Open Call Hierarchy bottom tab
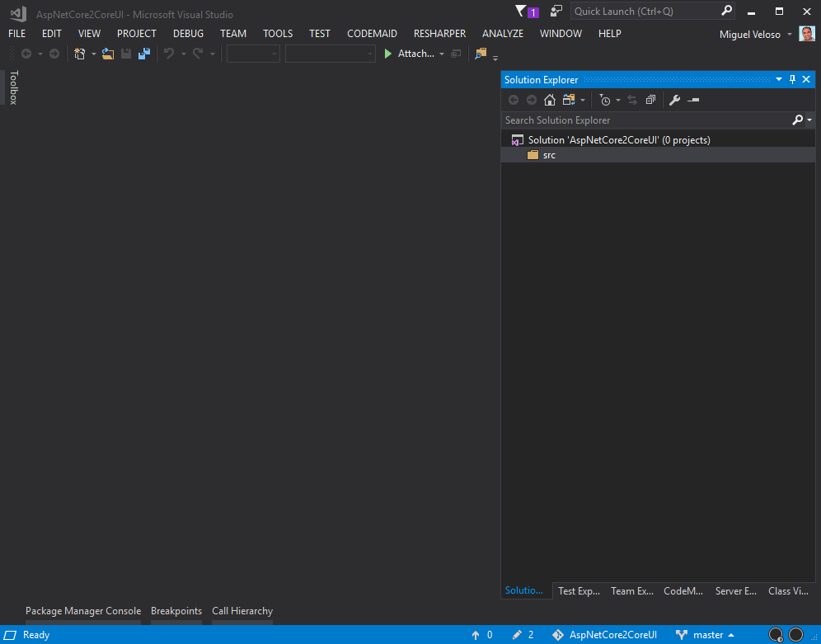 tap(242, 611)
